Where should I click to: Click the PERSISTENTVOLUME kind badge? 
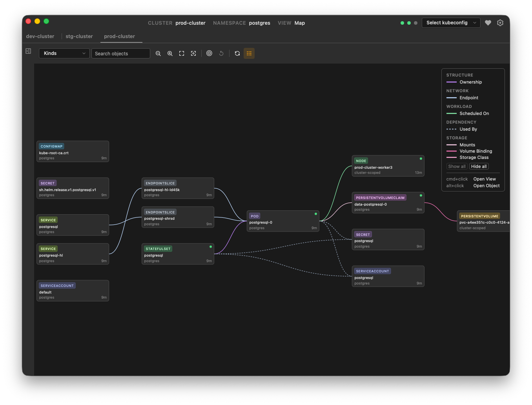[x=479, y=216]
